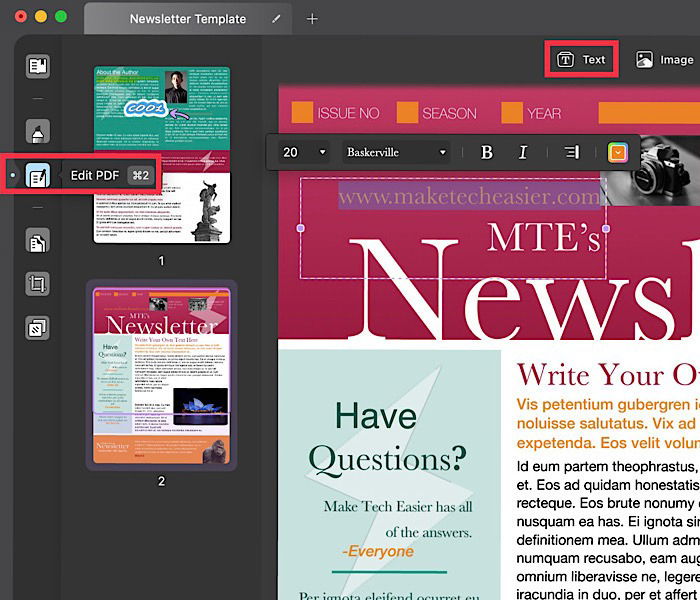Image resolution: width=700 pixels, height=600 pixels.
Task: Click the pencil rename icon in the tab
Action: 276,19
